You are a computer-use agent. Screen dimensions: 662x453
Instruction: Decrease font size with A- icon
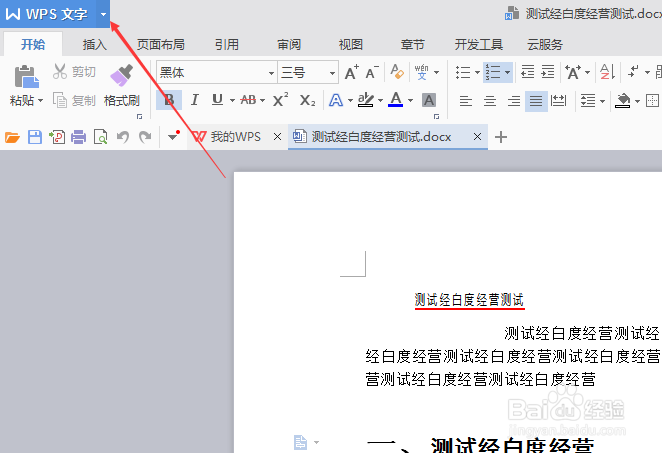(x=372, y=73)
